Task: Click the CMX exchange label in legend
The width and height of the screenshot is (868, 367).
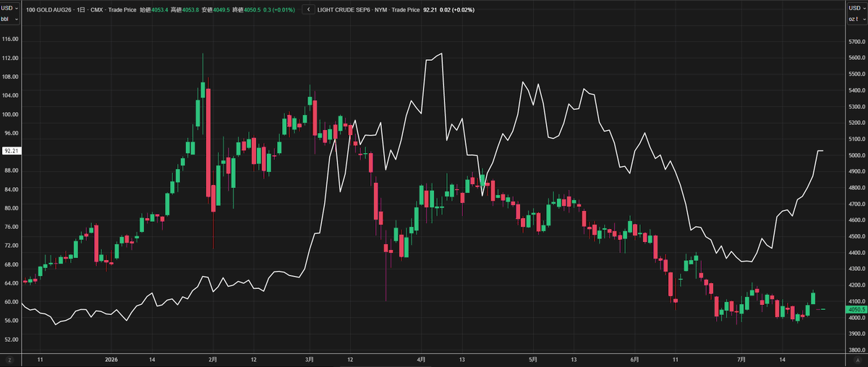Action: tap(96, 10)
